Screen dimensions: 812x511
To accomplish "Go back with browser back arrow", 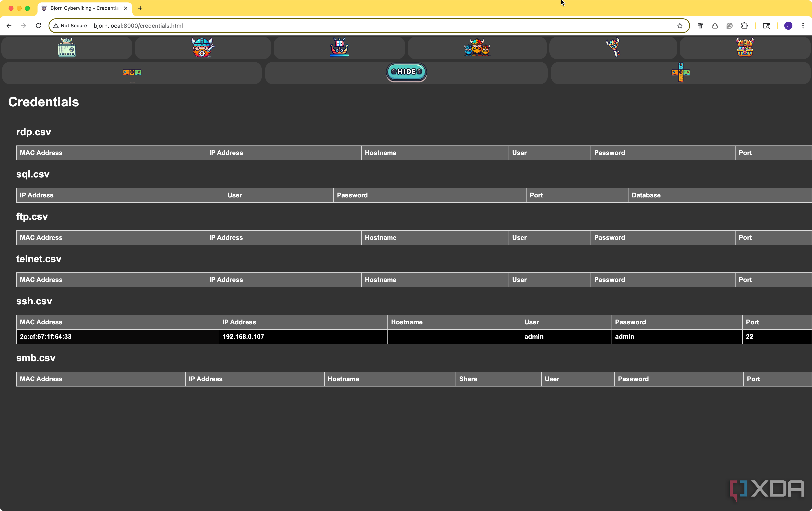I will 9,26.
